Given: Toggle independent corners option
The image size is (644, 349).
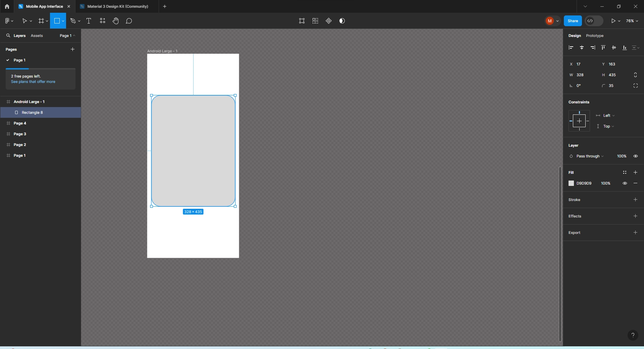Looking at the screenshot, I should coord(636,86).
